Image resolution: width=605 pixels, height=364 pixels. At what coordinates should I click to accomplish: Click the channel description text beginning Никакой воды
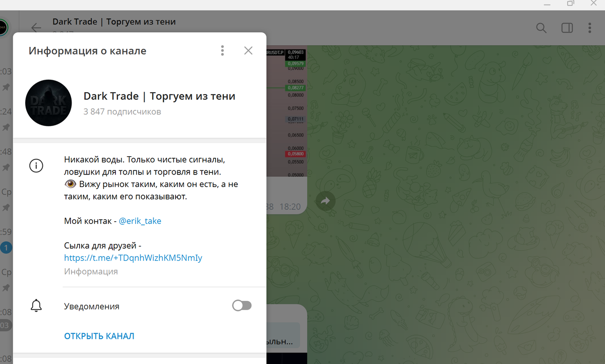click(x=151, y=178)
